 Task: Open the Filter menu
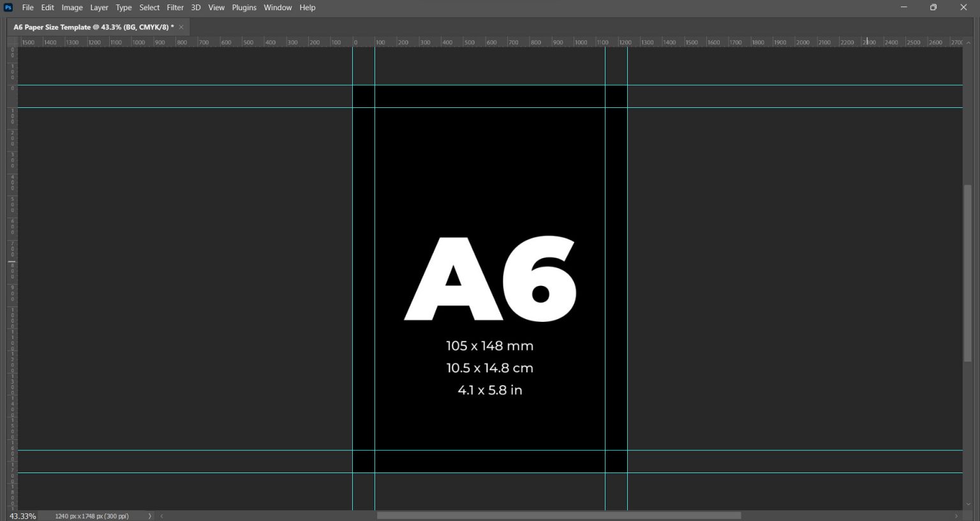[x=175, y=7]
